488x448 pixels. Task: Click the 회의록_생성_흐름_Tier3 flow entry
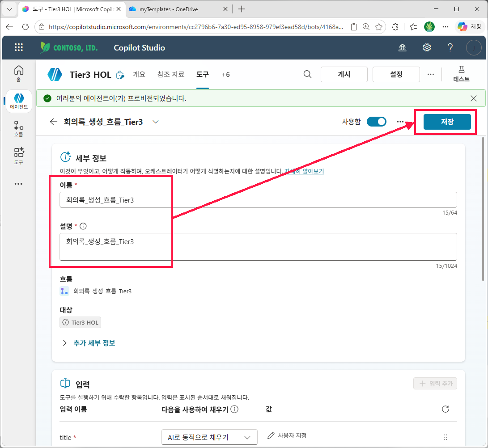[x=96, y=291]
